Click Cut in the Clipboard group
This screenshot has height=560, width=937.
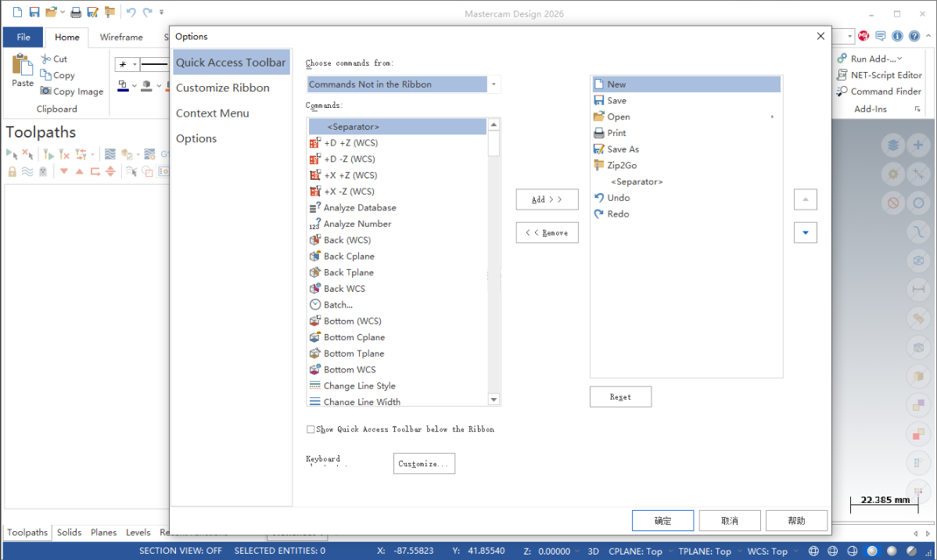(x=54, y=59)
